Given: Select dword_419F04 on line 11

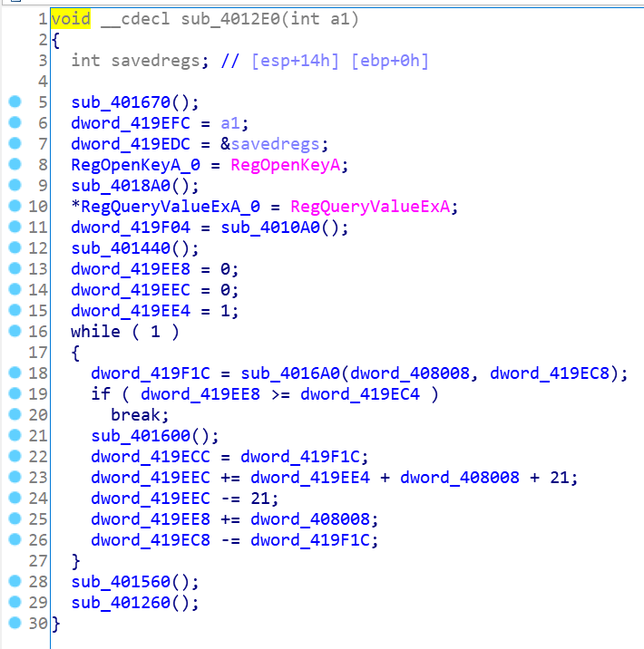Looking at the screenshot, I should pos(131,228).
